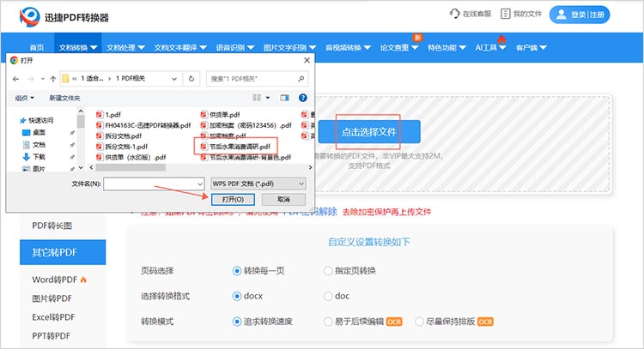Change the file view layout icon
The width and height of the screenshot is (644, 349).
click(257, 98)
